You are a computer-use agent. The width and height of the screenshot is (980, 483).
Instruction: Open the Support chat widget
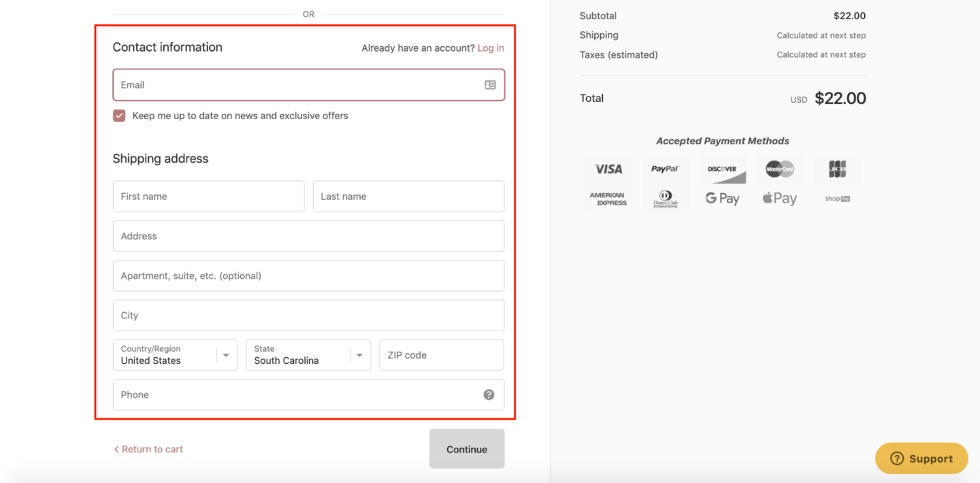pos(921,458)
